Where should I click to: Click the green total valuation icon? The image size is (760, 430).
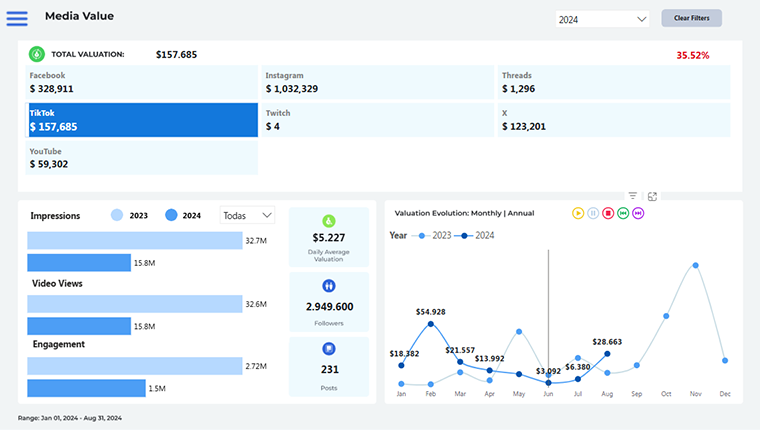tap(37, 54)
